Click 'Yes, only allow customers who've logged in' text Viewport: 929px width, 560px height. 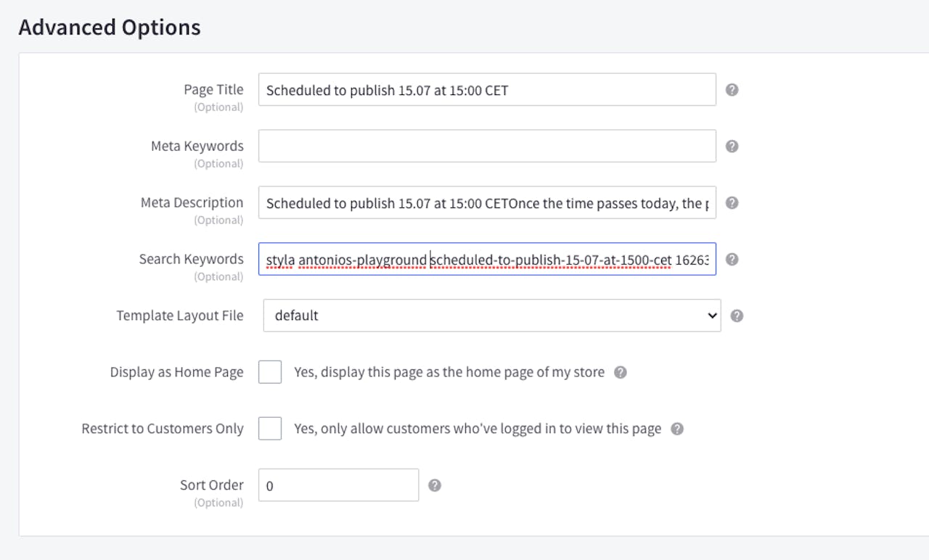477,429
